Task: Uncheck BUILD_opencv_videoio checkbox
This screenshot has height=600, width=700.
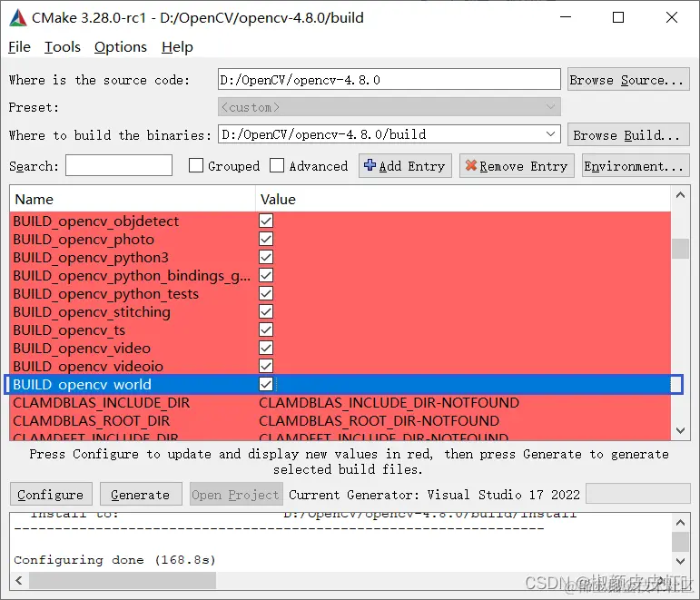Action: coord(266,366)
